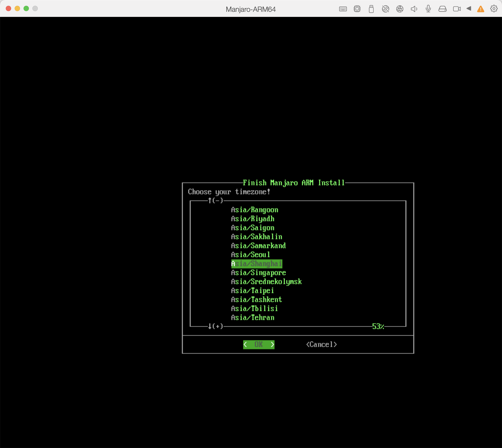Click the camera video icon
This screenshot has height=448, width=502.
click(457, 9)
